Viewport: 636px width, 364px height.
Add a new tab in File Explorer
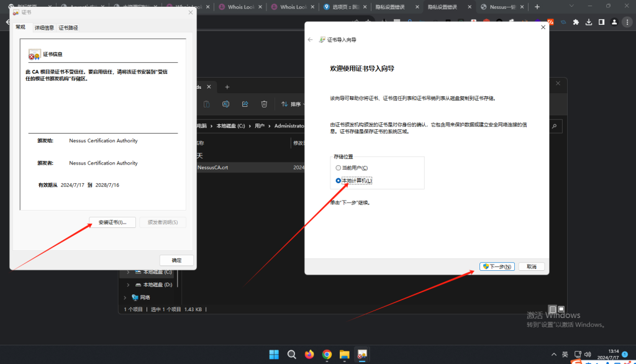point(227,87)
